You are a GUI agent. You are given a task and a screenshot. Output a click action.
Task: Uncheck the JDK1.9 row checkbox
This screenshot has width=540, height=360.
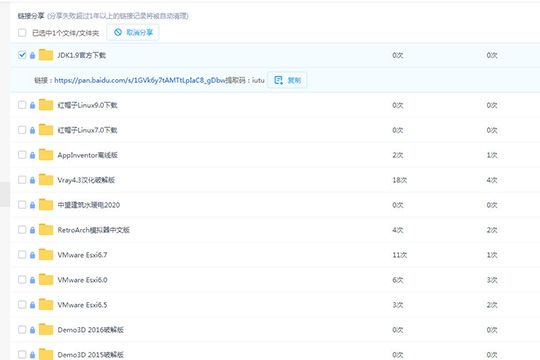point(22,55)
